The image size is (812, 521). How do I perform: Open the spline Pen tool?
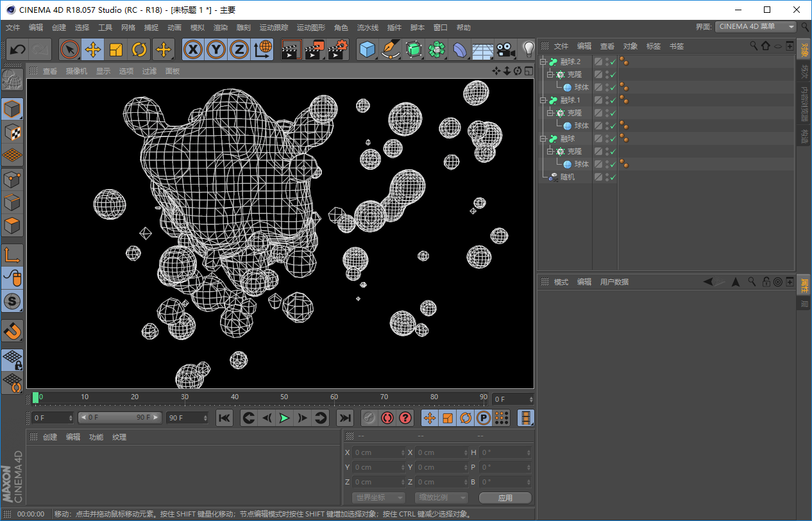coord(391,49)
